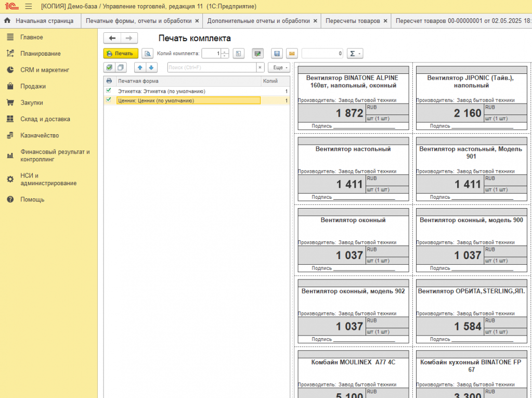Select the Ценник (по умолчанию) row
The height and width of the screenshot is (398, 532).
click(x=197, y=100)
